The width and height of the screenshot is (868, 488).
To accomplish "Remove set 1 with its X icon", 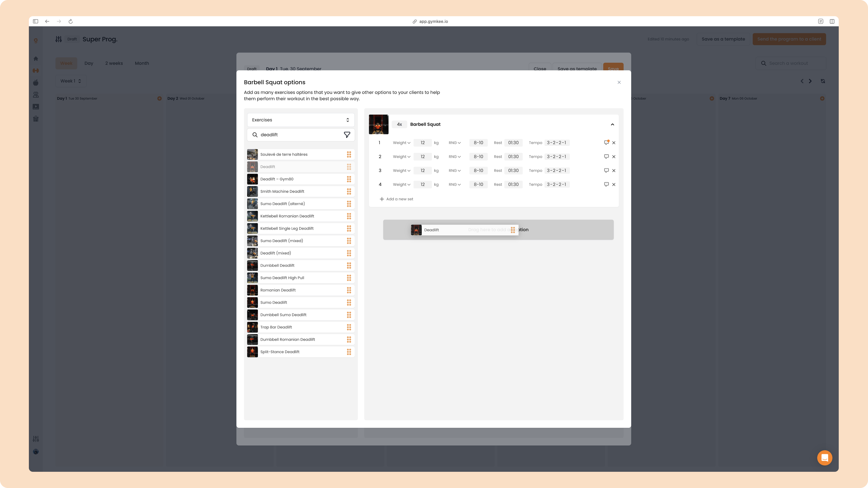I will (x=614, y=143).
